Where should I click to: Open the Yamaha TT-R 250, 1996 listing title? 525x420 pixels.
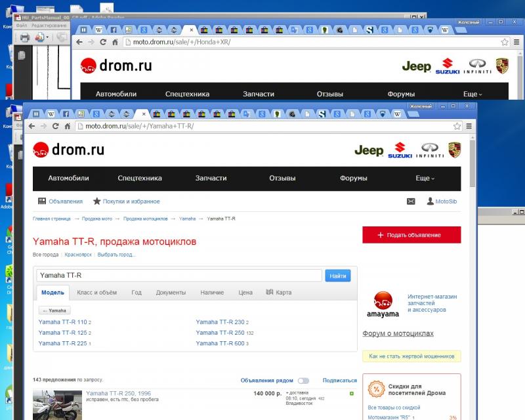click(x=118, y=393)
